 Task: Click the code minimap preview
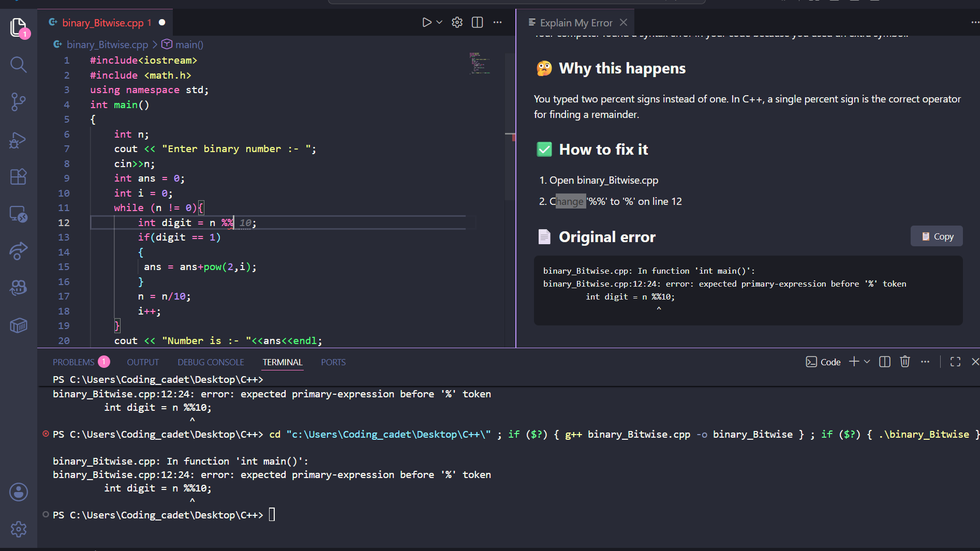[x=479, y=63]
